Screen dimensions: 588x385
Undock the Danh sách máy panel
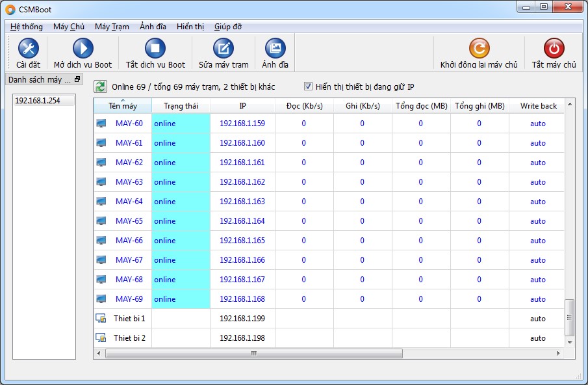77,79
